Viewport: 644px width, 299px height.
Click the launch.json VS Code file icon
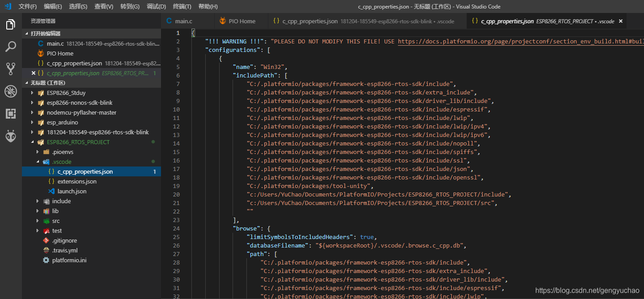click(x=51, y=191)
